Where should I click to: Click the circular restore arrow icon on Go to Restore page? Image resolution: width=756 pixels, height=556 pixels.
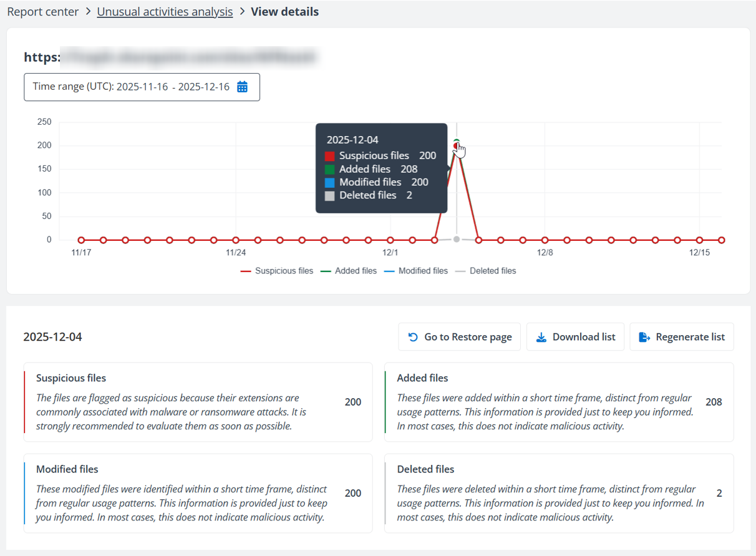tap(412, 336)
